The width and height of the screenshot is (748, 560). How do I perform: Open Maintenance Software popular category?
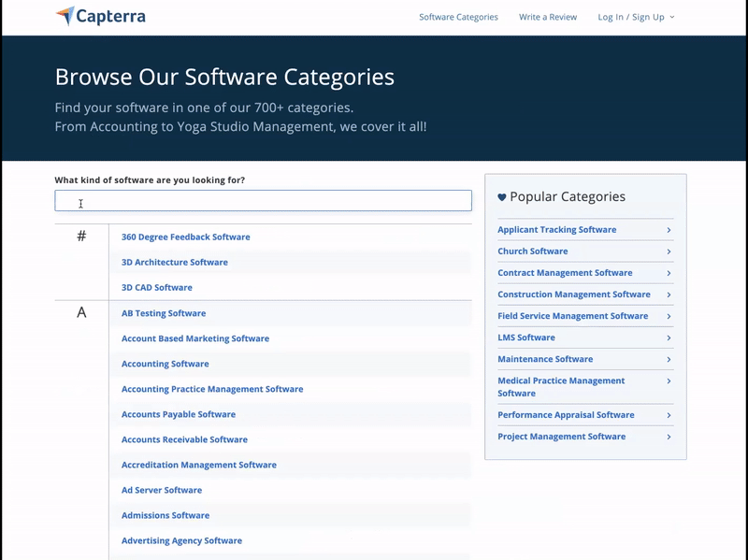click(x=545, y=359)
